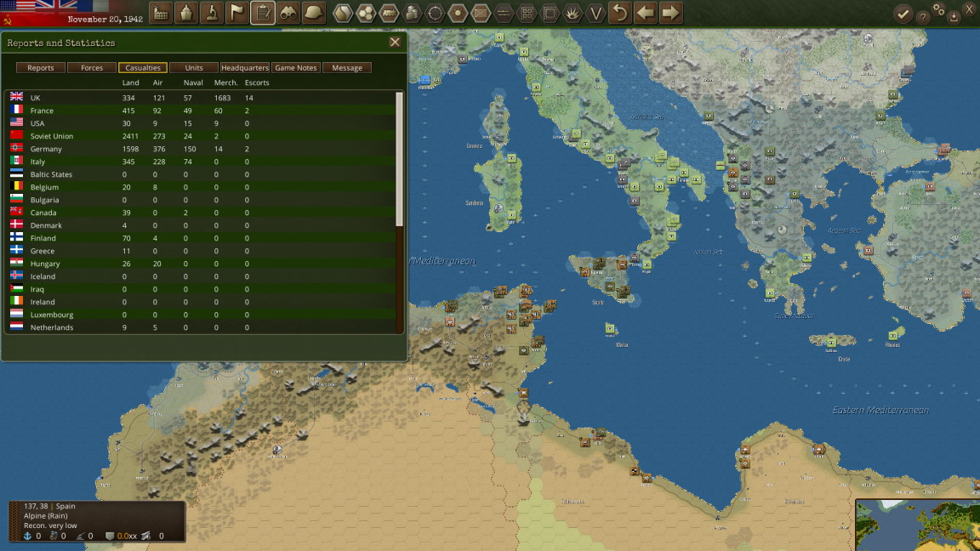Toggle the front lines overlay icon
The height and width of the screenshot is (551, 980).
click(504, 13)
